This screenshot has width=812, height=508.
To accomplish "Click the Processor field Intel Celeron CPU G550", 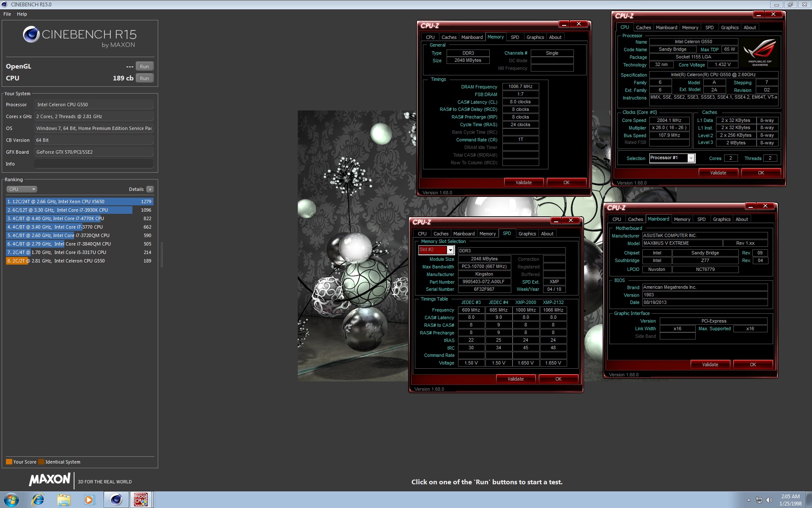I will pyautogui.click(x=94, y=105).
